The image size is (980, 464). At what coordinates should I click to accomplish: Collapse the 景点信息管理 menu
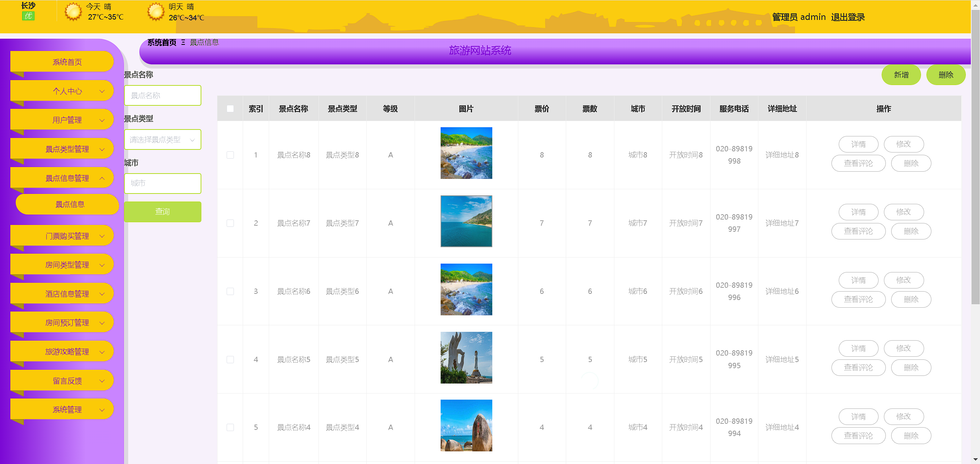point(67,178)
